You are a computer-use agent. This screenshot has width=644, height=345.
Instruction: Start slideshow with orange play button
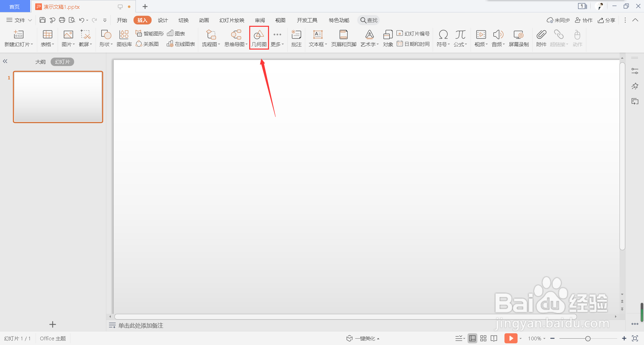point(511,338)
